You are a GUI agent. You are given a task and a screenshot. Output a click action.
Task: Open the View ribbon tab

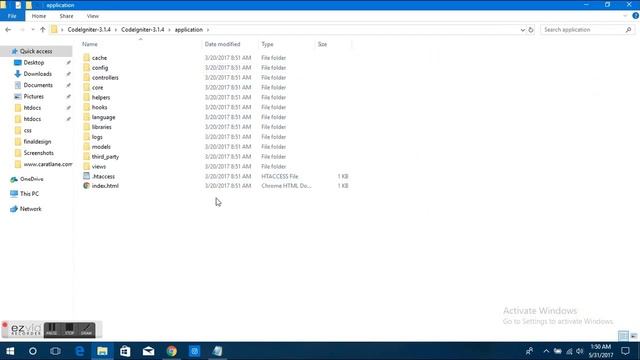point(93,16)
